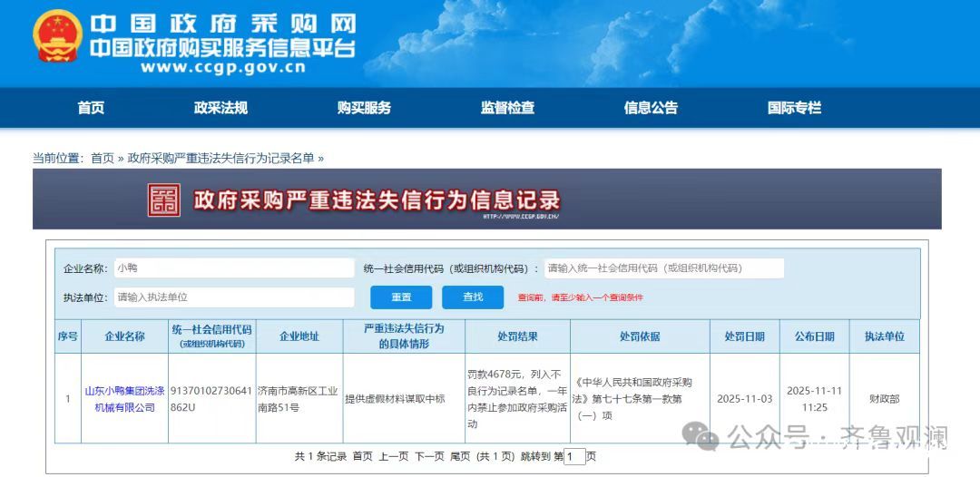This screenshot has width=980, height=477.
Task: Focus the 企业名称 input field
Action: [234, 268]
